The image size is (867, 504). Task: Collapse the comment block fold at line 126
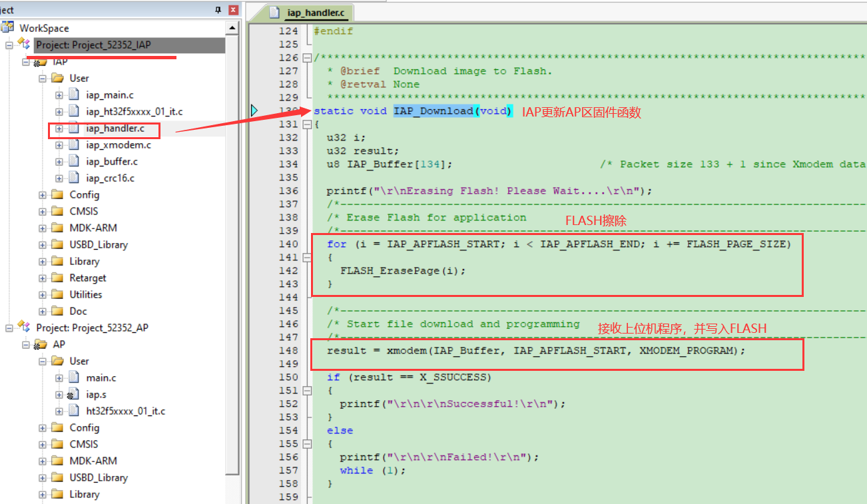click(307, 58)
